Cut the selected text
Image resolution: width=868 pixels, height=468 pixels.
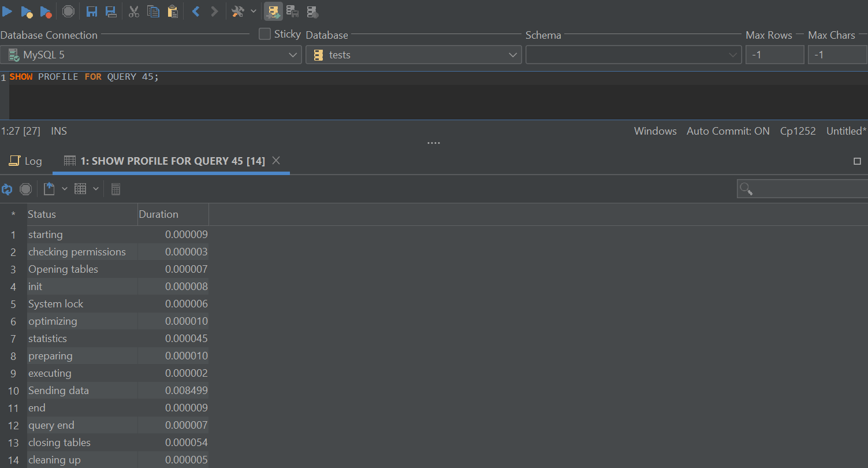tap(133, 11)
